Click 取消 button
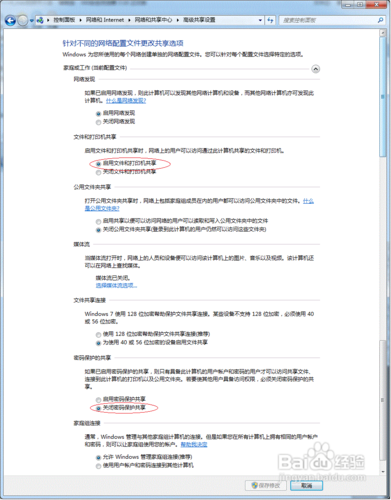Screen dimensions: 391x500 306,486
